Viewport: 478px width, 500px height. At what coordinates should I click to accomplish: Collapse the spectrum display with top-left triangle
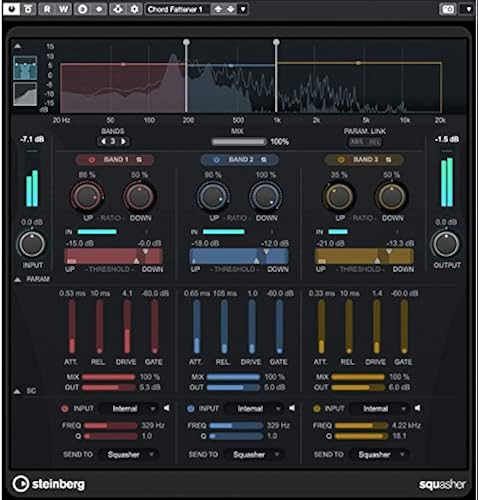(x=17, y=46)
